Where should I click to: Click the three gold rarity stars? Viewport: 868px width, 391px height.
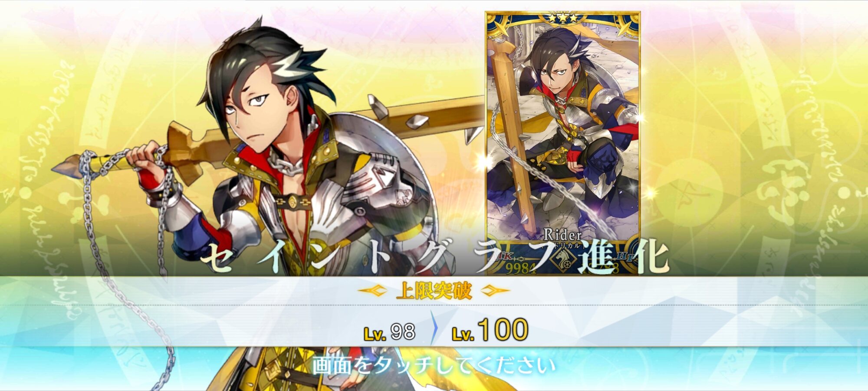[x=562, y=19]
